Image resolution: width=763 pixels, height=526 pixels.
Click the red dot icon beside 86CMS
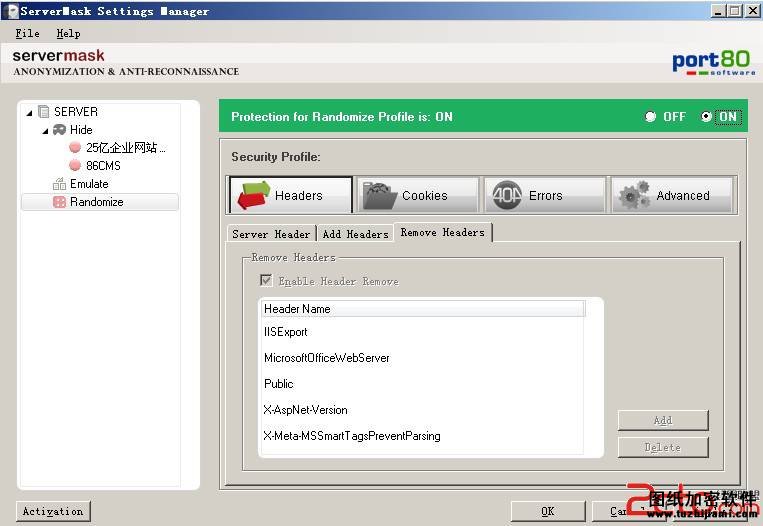75,165
